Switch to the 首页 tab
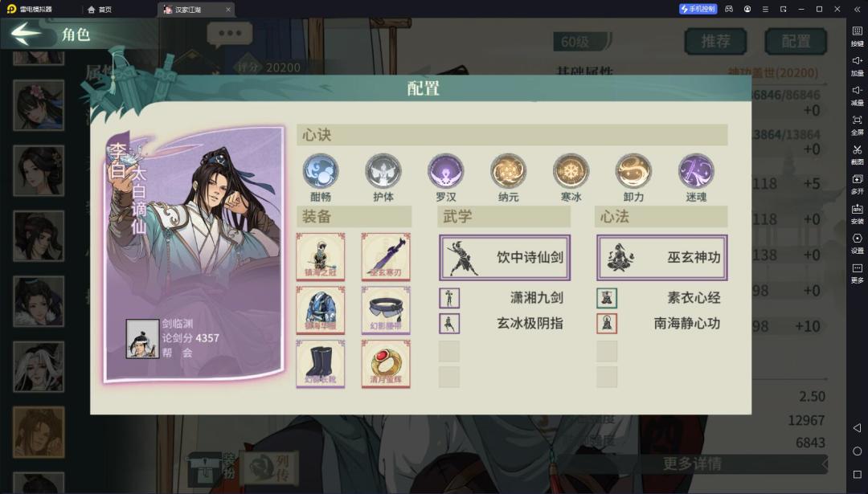Screen dimensions: 868x494 [100, 10]
